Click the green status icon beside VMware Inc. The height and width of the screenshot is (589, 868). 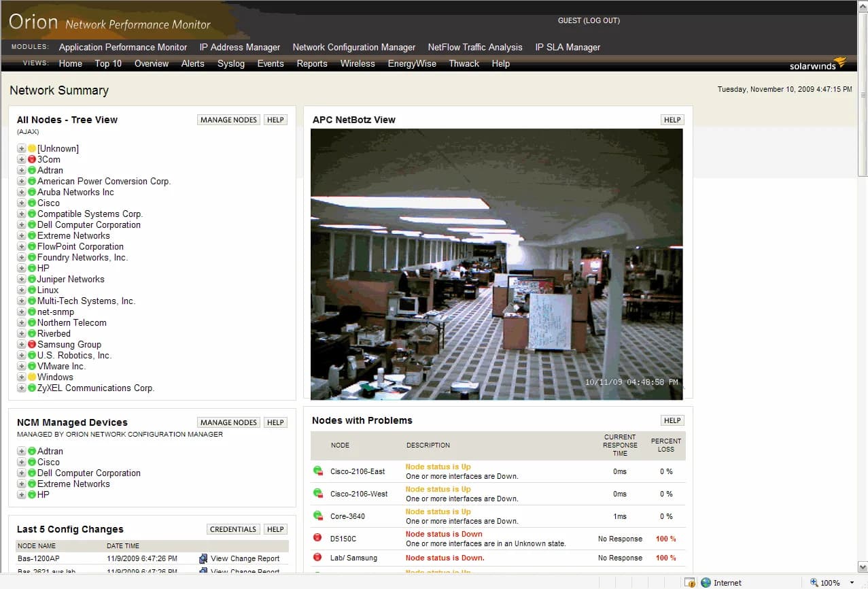[x=32, y=366]
